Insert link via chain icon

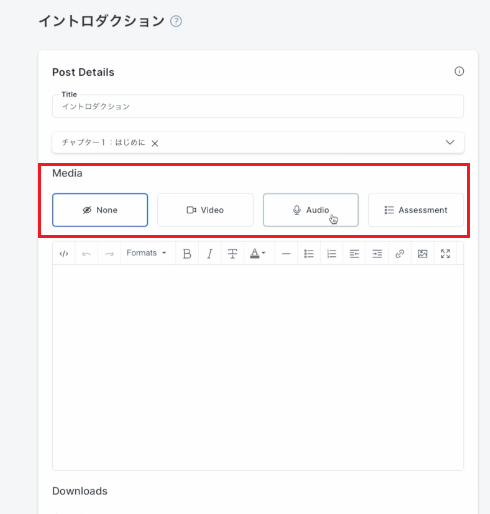click(x=400, y=254)
